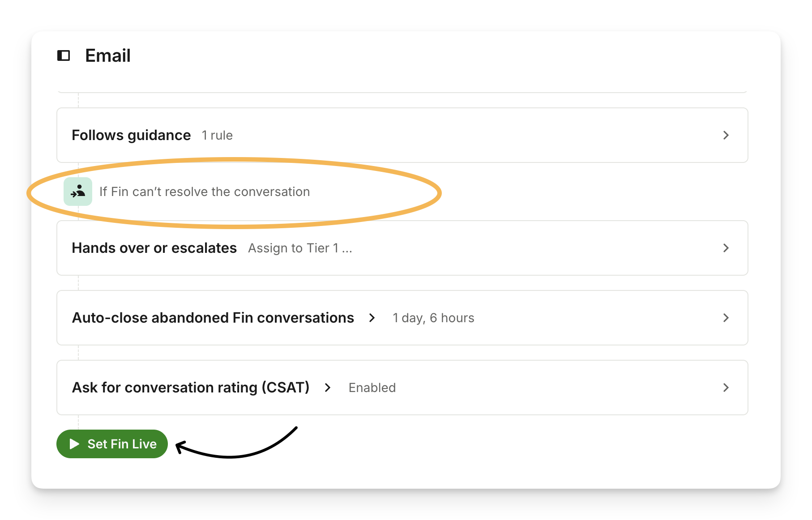
Task: Click the "1 day, 6 hours" duration value
Action: coord(433,318)
